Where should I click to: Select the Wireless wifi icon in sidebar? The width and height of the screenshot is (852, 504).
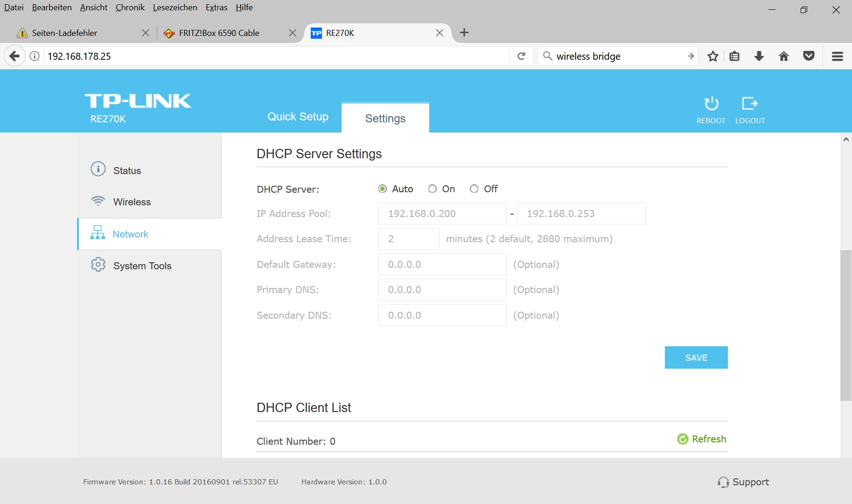click(x=98, y=201)
